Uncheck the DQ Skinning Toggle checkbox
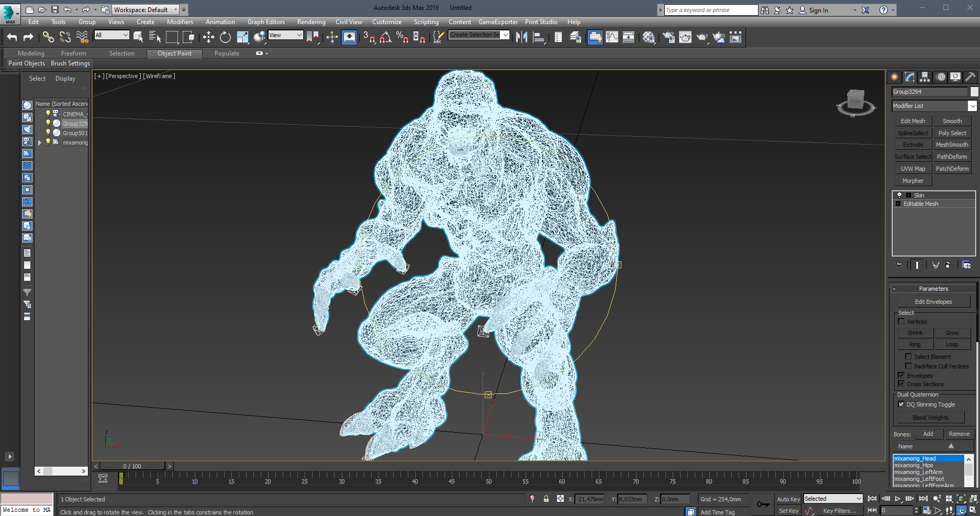The height and width of the screenshot is (516, 980). click(901, 404)
